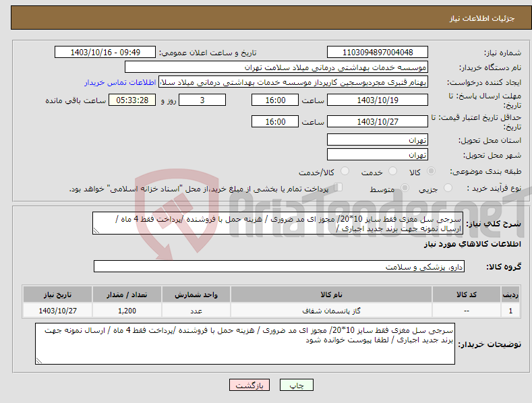
Task: Select the خدمت radio button
Action: (x=392, y=171)
